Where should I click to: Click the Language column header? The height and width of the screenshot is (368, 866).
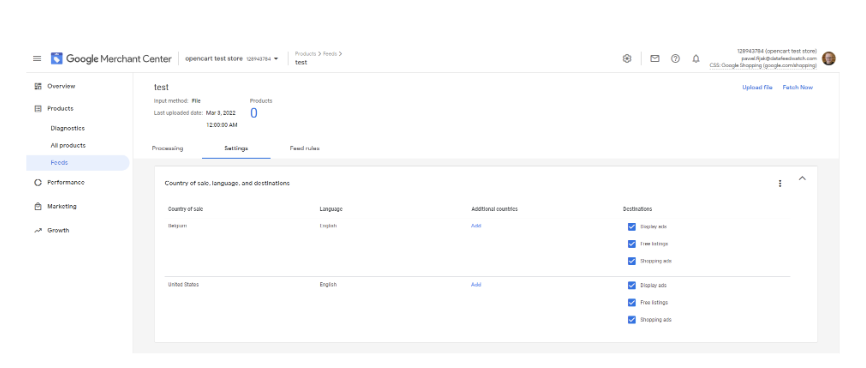pos(331,209)
